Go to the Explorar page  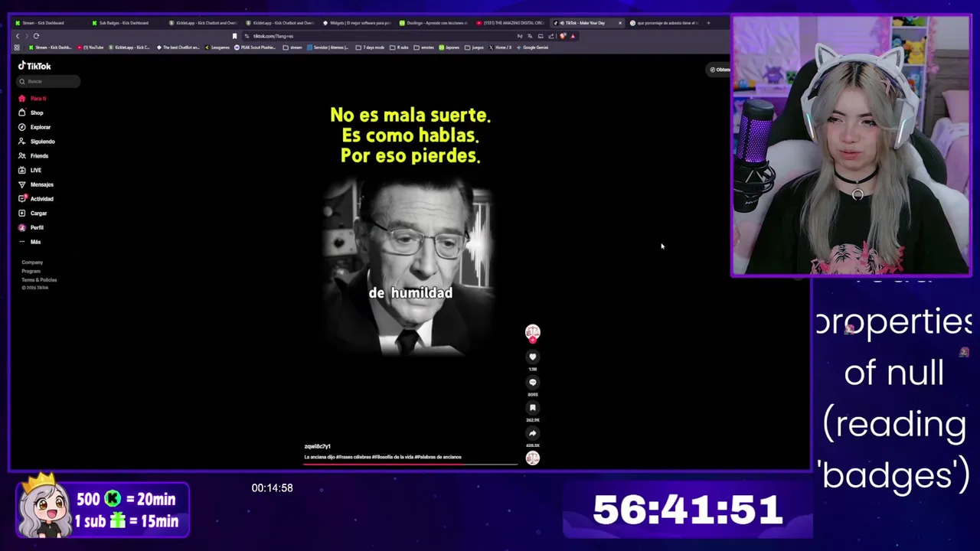(34, 127)
